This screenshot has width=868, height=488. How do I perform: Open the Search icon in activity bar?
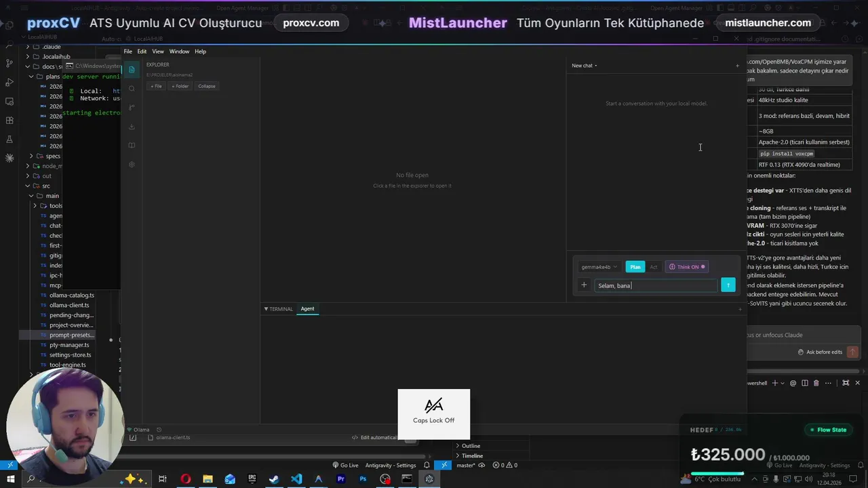(x=132, y=89)
